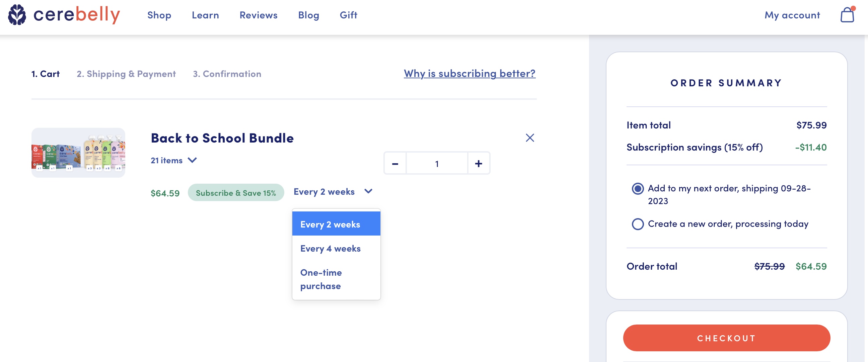868x362 pixels.
Task: Choose Every 2 weeks highlighted option
Action: [x=336, y=224]
